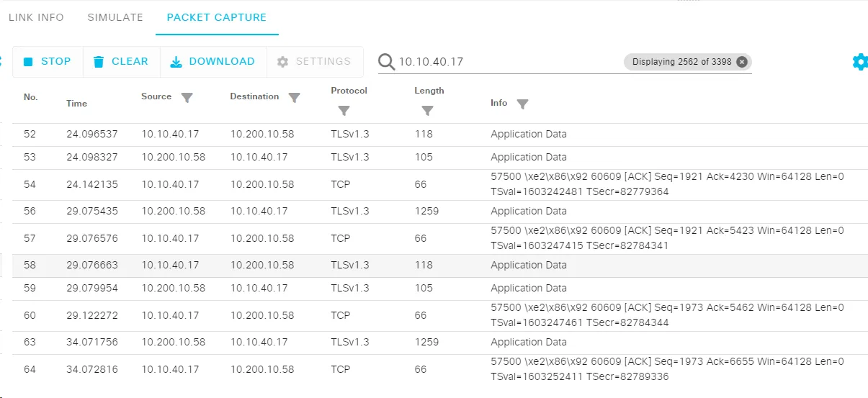Viewport: 868px width, 398px height.
Task: Open the Length column filter icon
Action: tap(427, 111)
